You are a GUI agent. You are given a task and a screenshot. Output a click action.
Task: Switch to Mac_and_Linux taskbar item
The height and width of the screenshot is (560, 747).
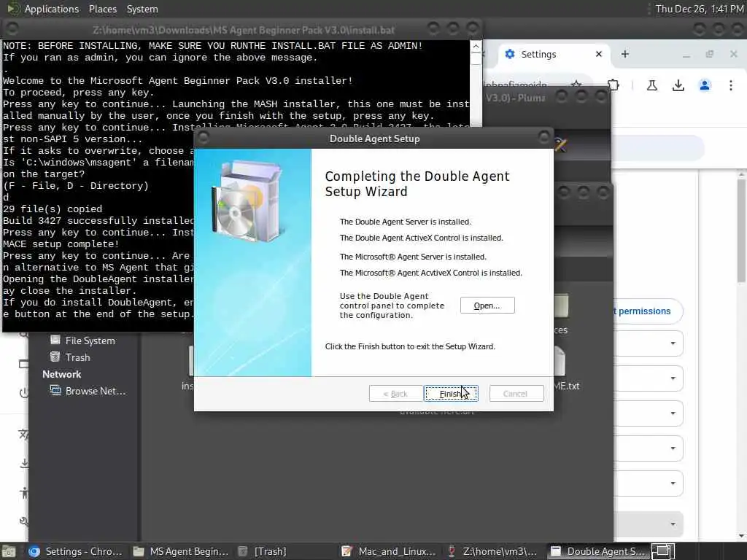[390, 551]
